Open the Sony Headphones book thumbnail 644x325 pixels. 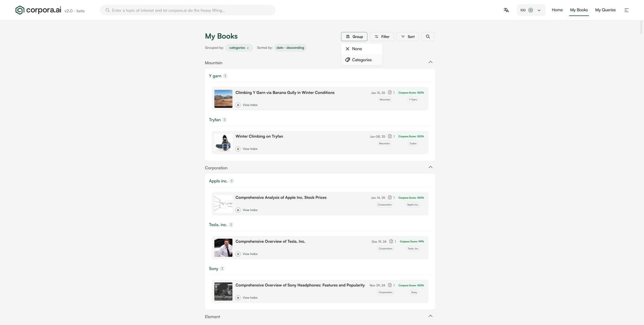(x=223, y=292)
